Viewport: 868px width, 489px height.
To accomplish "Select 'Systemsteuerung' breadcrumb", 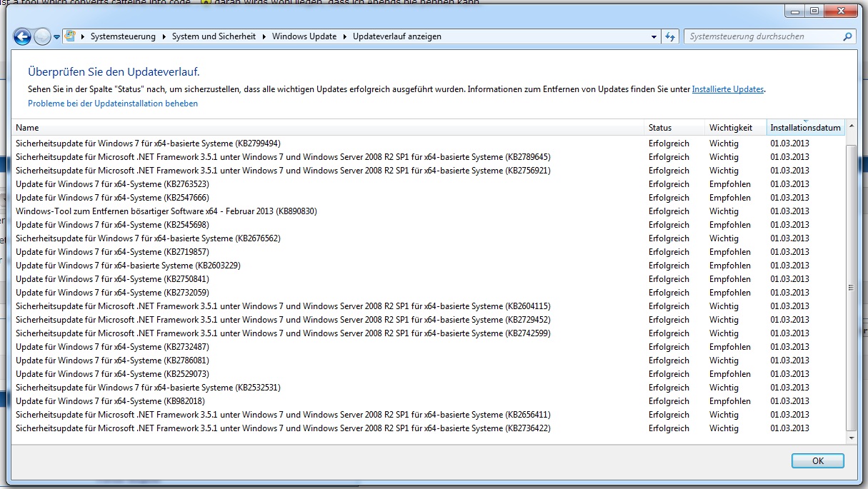I will (123, 36).
